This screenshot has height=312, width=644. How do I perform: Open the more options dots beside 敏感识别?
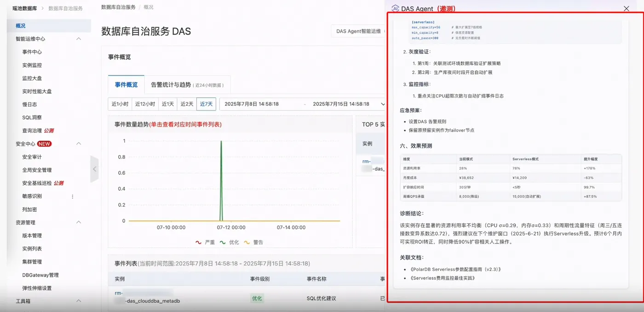[x=72, y=196]
